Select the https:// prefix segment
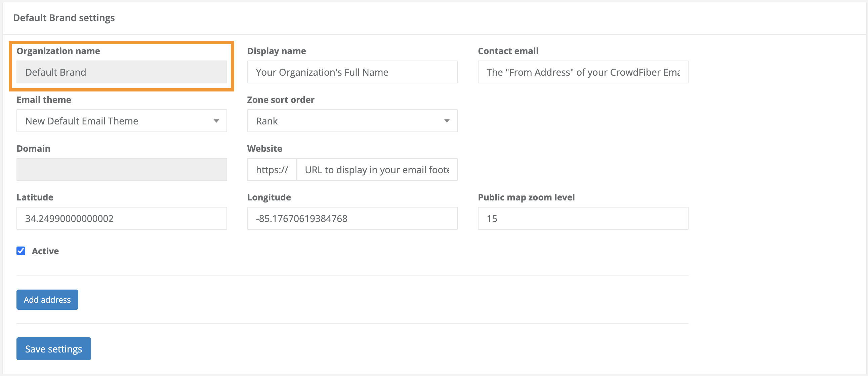Image resolution: width=868 pixels, height=376 pixels. 272,170
